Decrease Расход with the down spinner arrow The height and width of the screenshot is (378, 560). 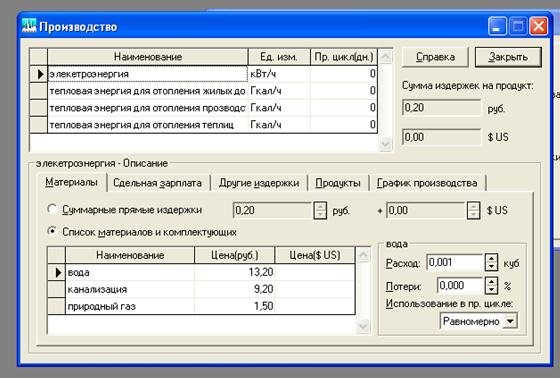(x=491, y=267)
